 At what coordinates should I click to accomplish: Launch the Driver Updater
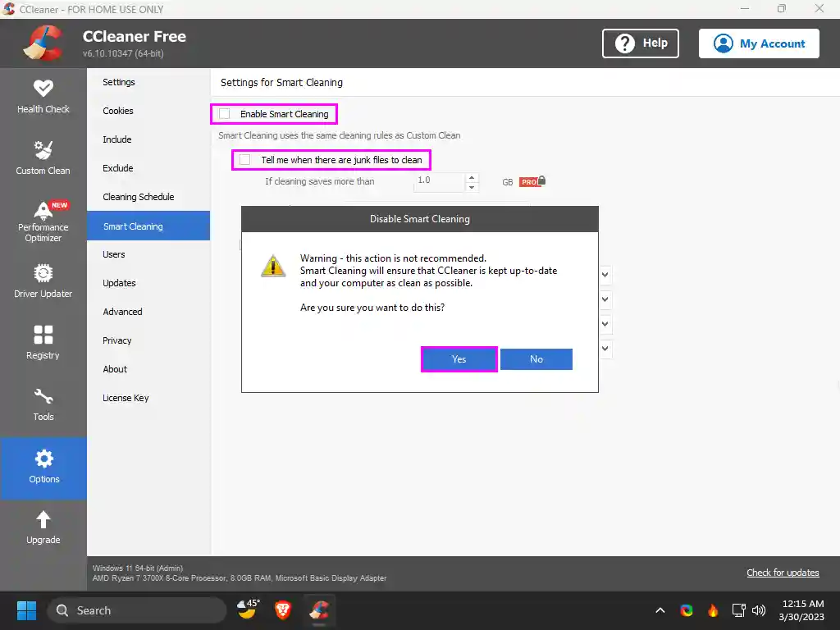click(x=43, y=281)
